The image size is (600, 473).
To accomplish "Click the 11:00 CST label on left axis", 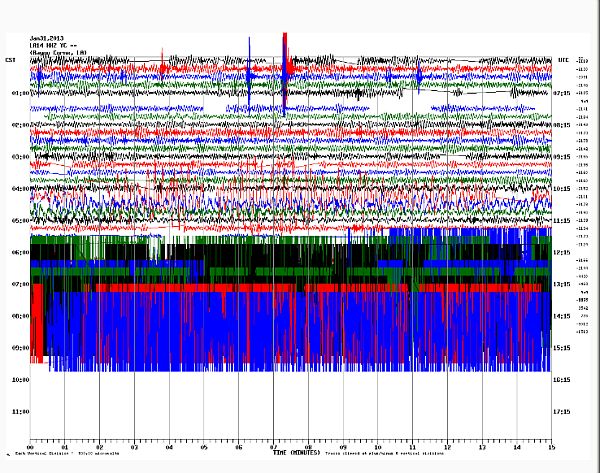I will pos(17,411).
